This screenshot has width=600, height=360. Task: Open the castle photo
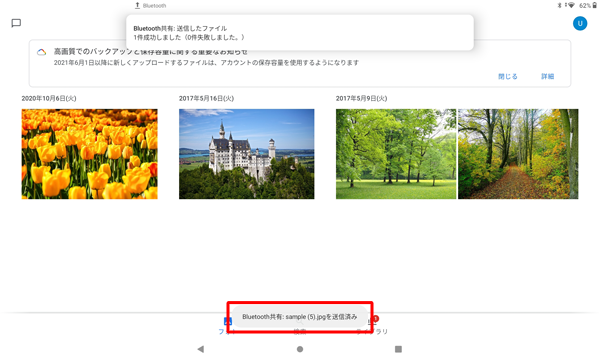pos(246,154)
